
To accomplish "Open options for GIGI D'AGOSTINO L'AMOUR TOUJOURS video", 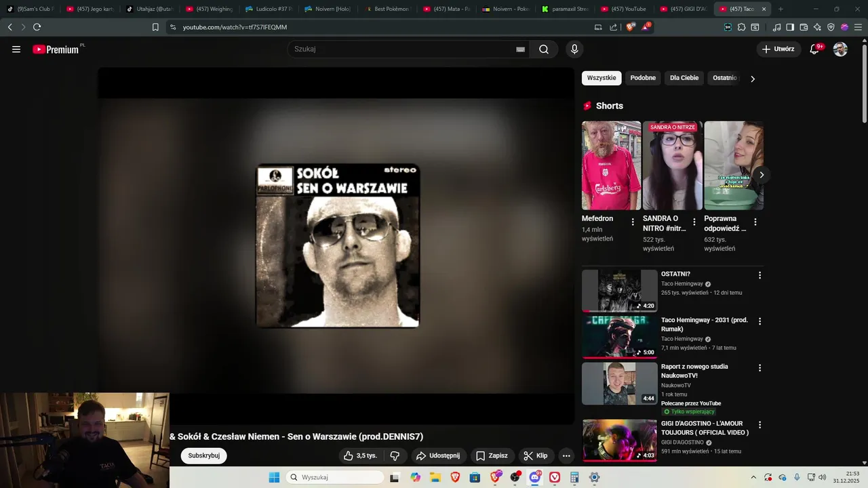I will tap(759, 425).
